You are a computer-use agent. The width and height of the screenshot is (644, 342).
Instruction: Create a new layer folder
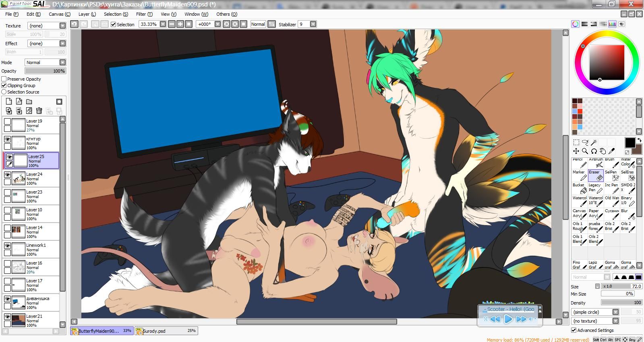(x=29, y=102)
